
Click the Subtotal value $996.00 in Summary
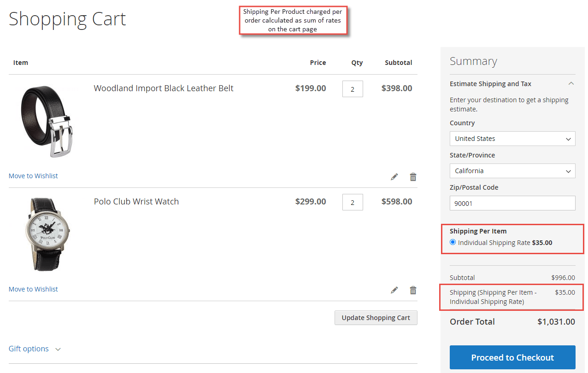pos(563,278)
